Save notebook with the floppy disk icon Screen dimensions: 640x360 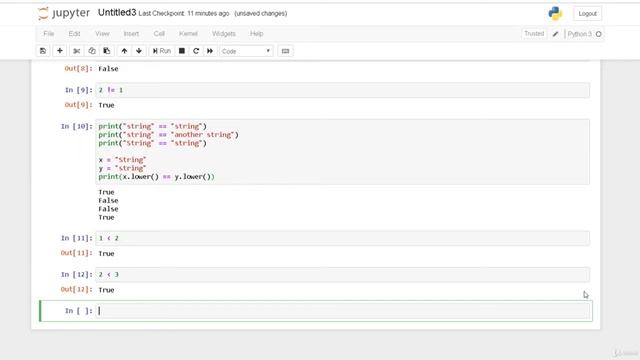pos(43,51)
